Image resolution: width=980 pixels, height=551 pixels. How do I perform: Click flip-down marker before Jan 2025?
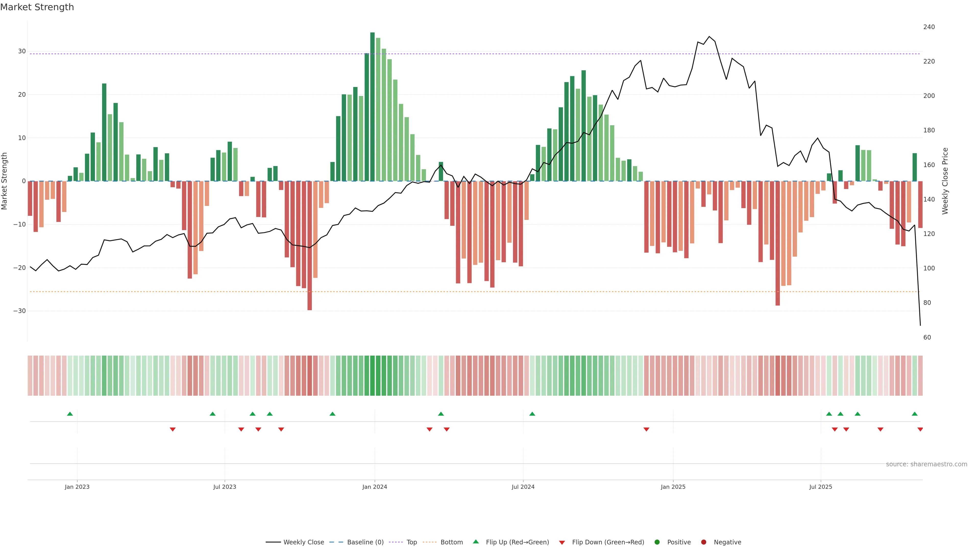(x=646, y=429)
